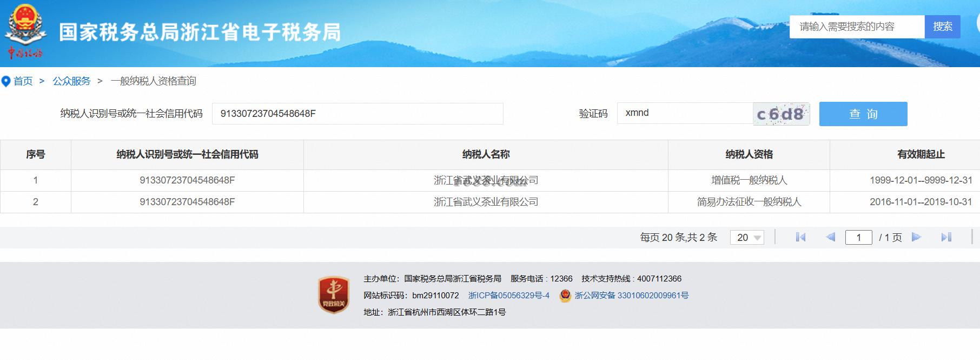This screenshot has height=360, width=980.
Task: Click the 党政机关 badge icon in footer
Action: point(334,294)
